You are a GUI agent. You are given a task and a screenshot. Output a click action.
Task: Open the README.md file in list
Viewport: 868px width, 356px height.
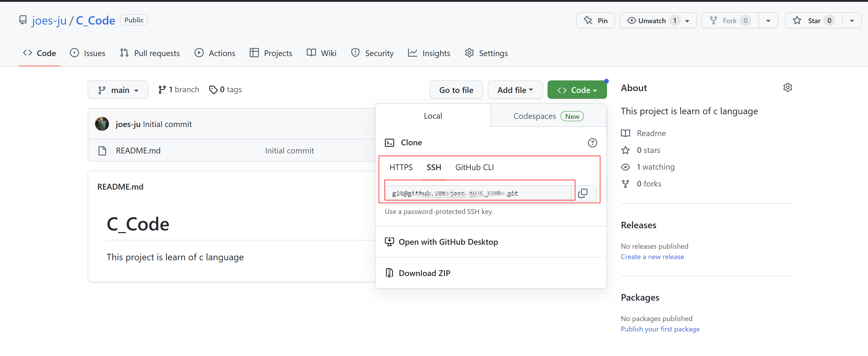pos(138,151)
